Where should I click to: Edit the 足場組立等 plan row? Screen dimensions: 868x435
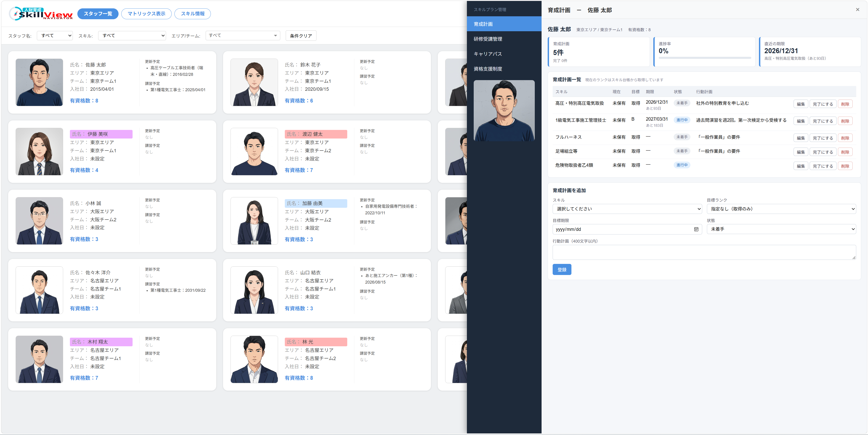801,152
